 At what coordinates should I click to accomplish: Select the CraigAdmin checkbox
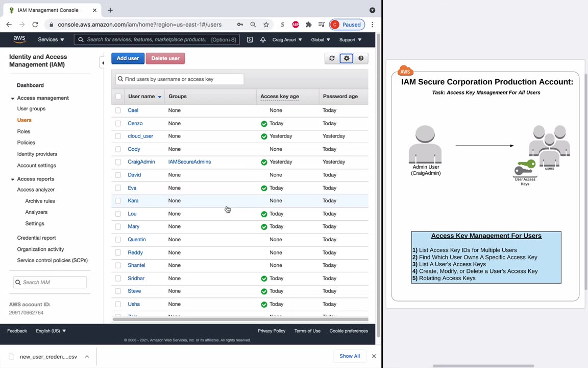(x=118, y=162)
